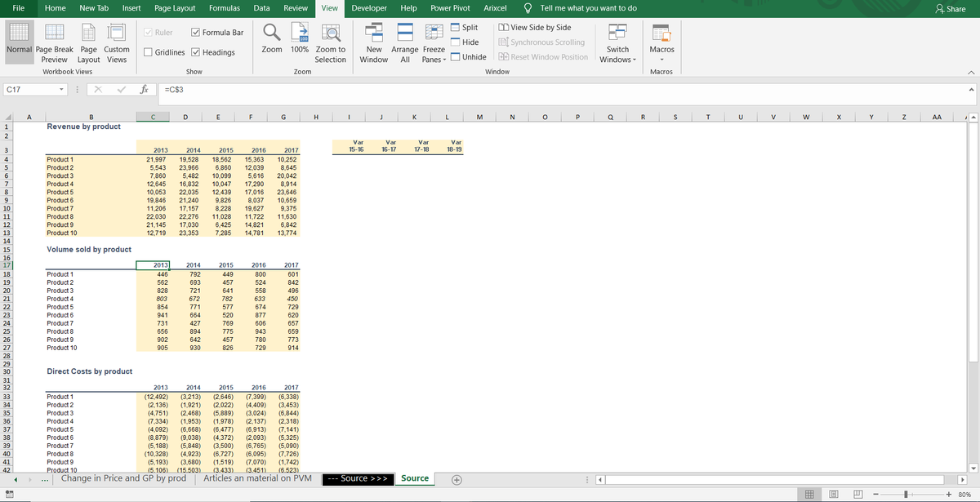Adjust the zoom slider handle
This screenshot has width=980, height=502.
(906, 494)
